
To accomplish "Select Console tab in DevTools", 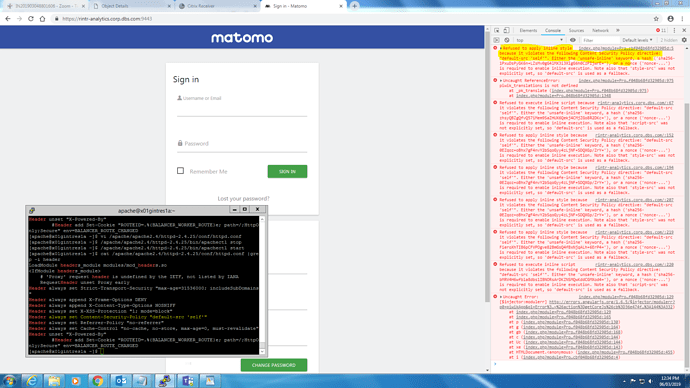I will pyautogui.click(x=553, y=30).
